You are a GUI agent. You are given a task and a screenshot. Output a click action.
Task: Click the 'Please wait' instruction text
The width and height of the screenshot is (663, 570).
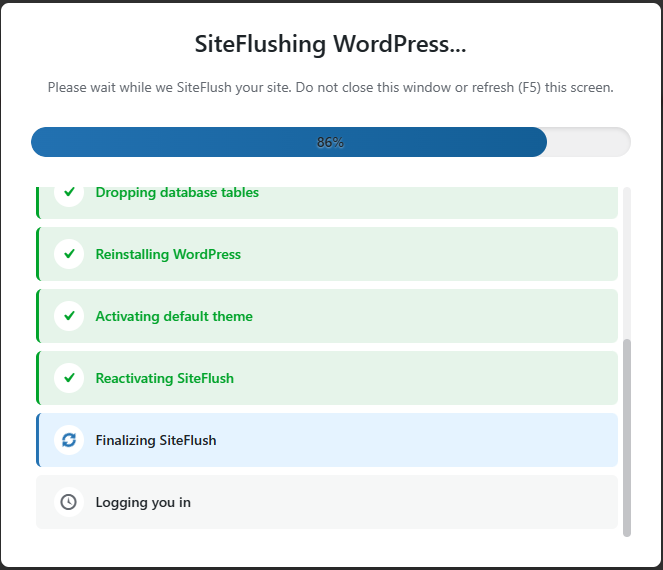[x=330, y=88]
